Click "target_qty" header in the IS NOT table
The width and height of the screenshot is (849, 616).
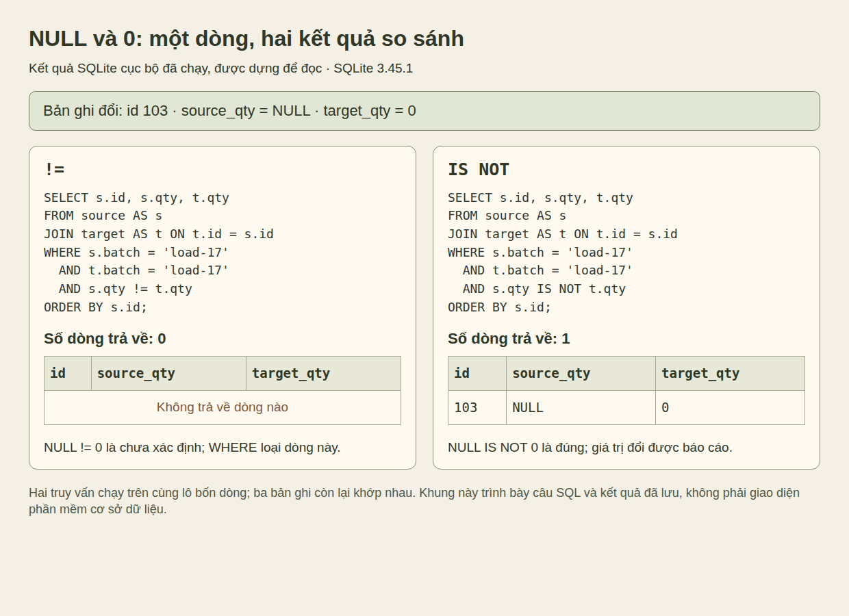tap(730, 373)
